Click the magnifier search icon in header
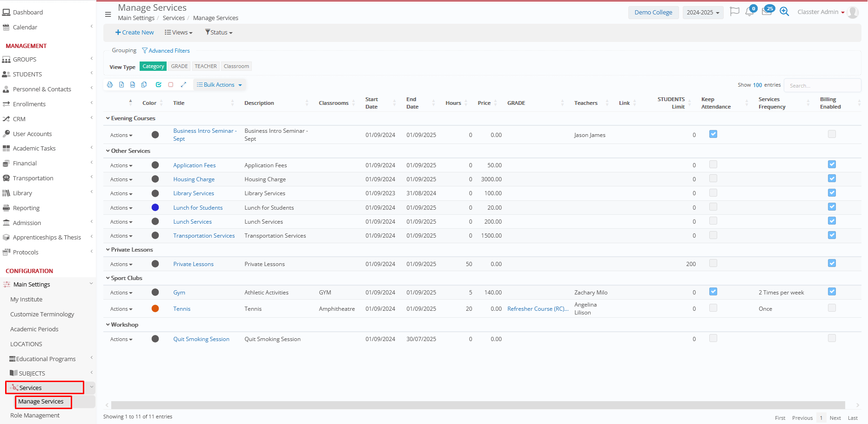Viewport: 868px width, 424px height. [784, 12]
